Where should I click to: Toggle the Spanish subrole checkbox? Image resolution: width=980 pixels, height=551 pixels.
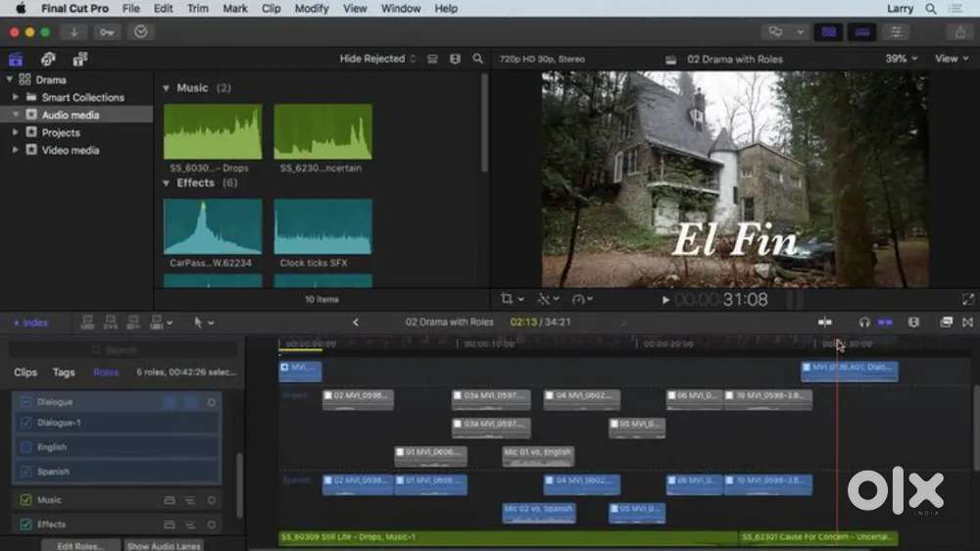click(x=26, y=472)
